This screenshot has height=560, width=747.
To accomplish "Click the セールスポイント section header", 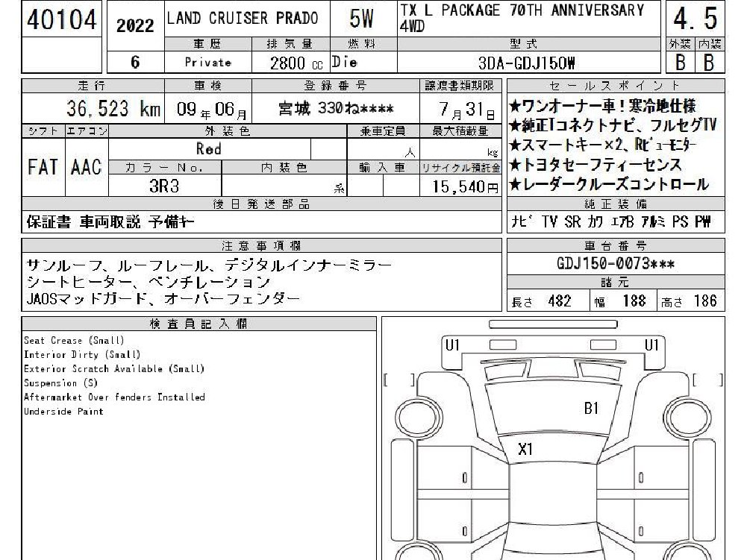I will click(x=615, y=86).
